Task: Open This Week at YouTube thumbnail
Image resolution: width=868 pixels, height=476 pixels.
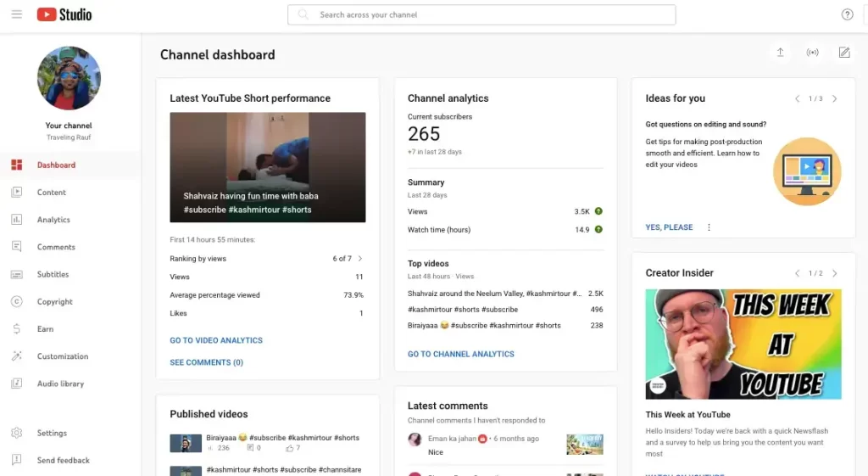Action: (x=743, y=344)
